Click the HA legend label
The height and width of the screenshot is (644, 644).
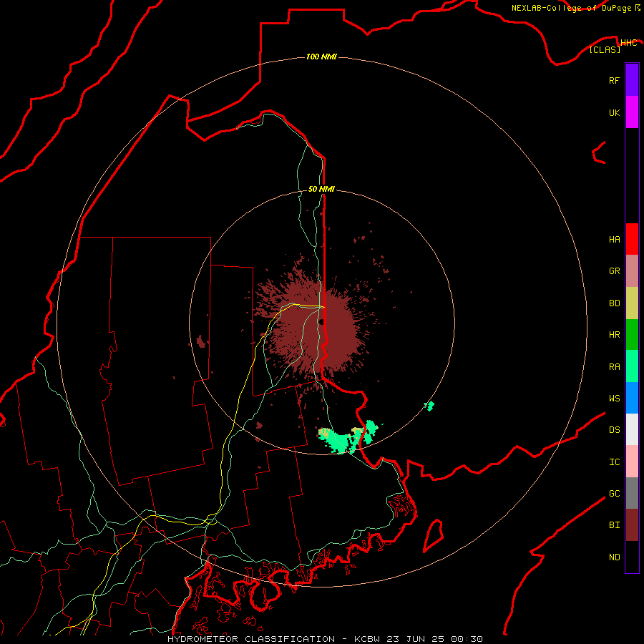(x=614, y=239)
